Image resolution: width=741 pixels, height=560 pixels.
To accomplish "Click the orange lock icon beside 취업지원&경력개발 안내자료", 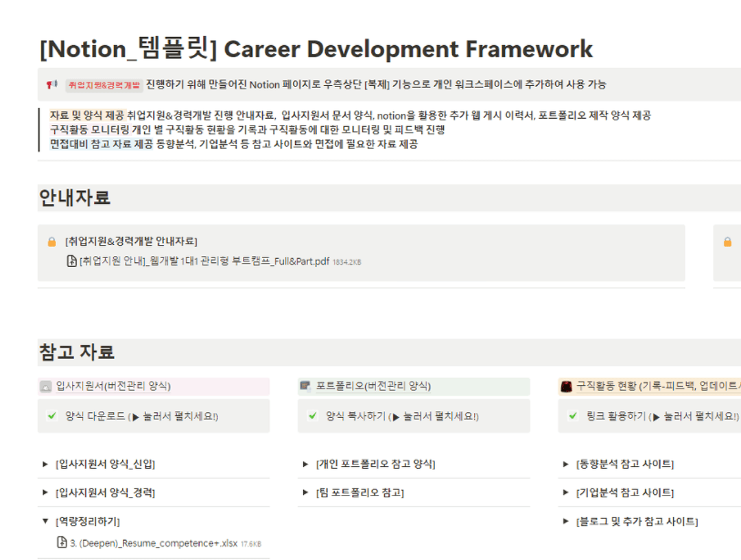I will pyautogui.click(x=52, y=242).
